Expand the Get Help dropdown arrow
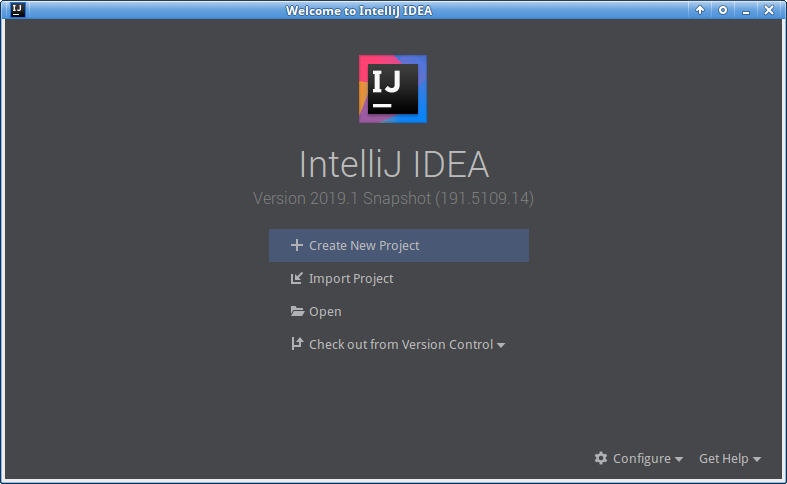Viewport: 787px width, 484px height. pos(757,459)
